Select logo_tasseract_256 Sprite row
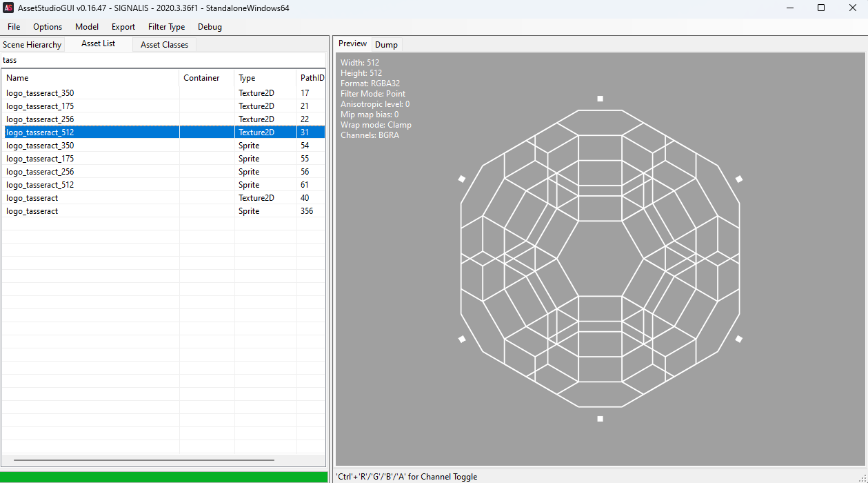The height and width of the screenshot is (483, 868). [163, 172]
